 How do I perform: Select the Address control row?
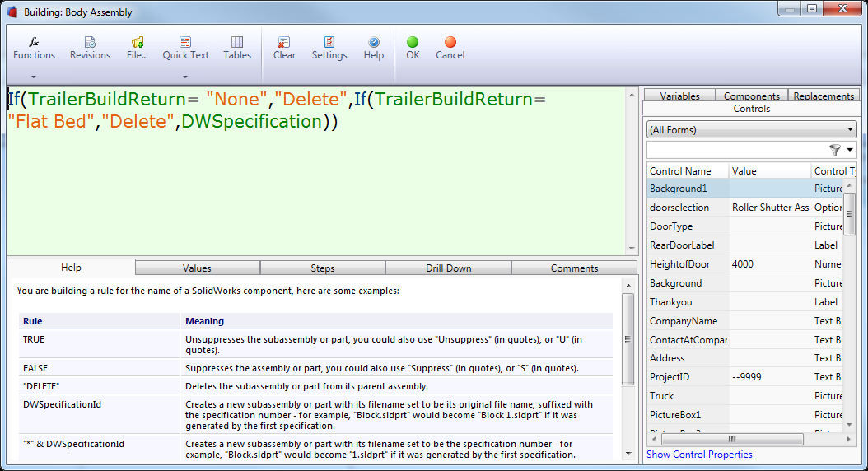click(745, 358)
